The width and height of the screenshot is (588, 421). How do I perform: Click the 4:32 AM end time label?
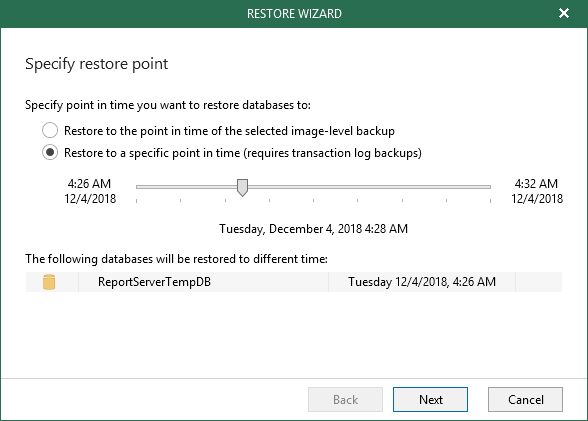(x=536, y=184)
